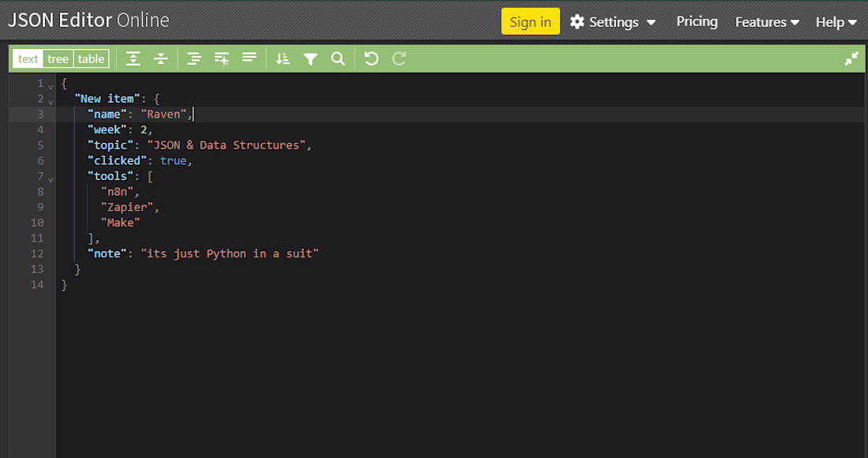868x458 pixels.
Task: Click the redo arrow icon
Action: pos(399,58)
